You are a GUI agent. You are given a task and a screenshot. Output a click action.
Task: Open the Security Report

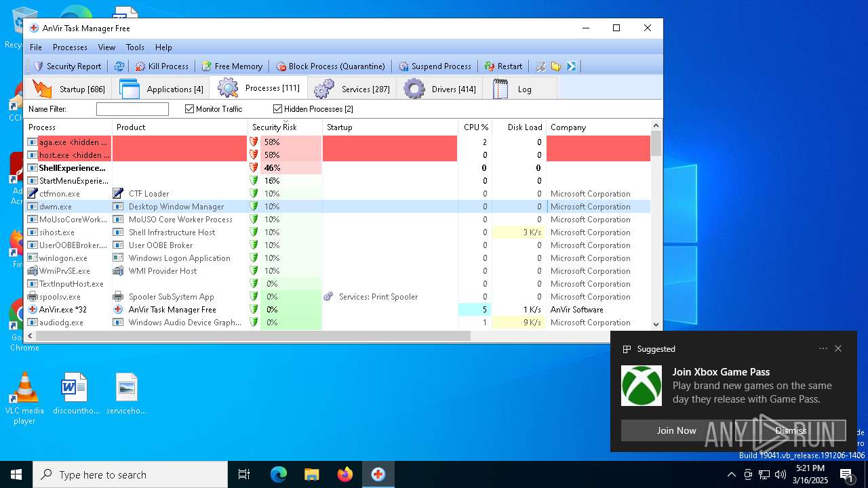(68, 66)
